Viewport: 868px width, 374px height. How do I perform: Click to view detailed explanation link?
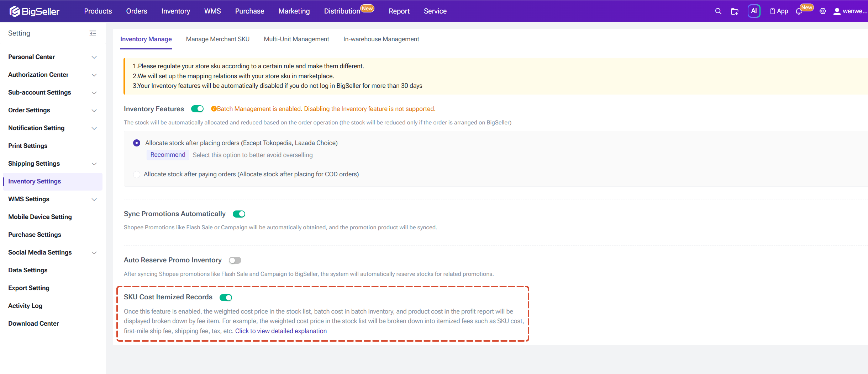281,331
